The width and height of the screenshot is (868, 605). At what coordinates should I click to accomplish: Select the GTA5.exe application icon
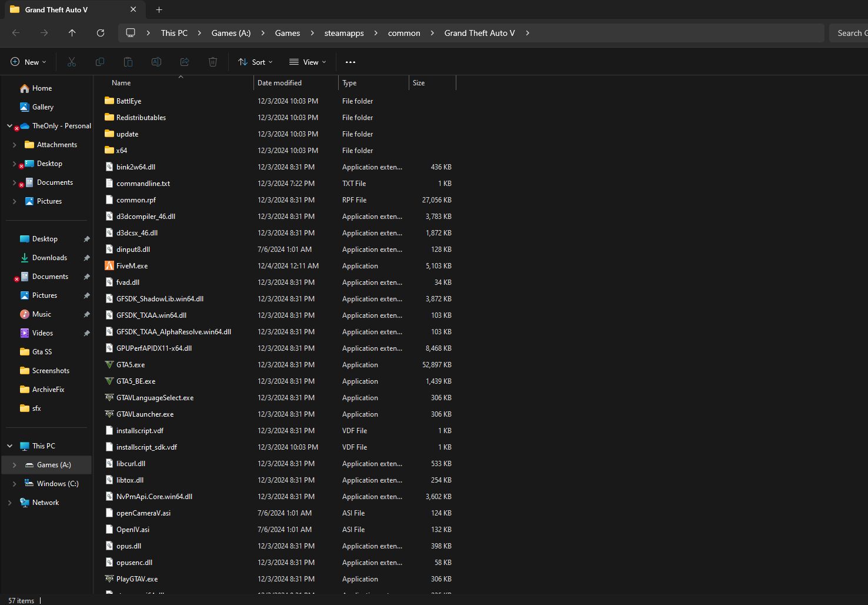[x=109, y=365]
